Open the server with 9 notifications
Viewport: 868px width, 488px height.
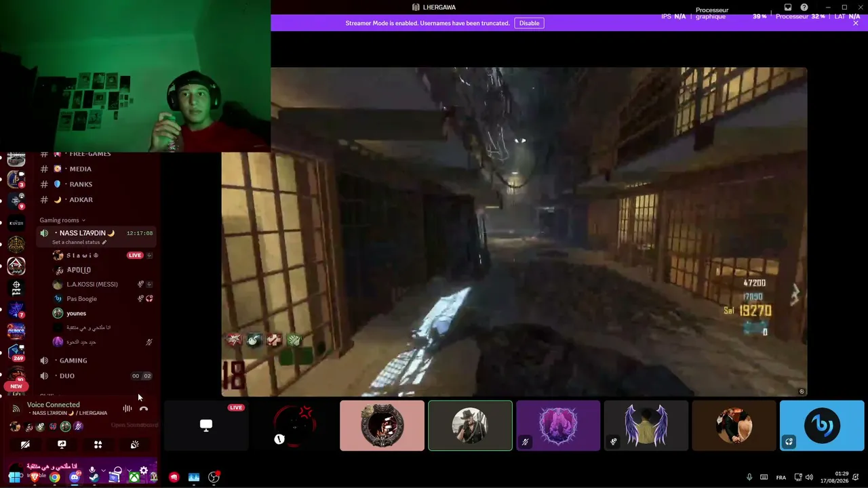click(16, 201)
